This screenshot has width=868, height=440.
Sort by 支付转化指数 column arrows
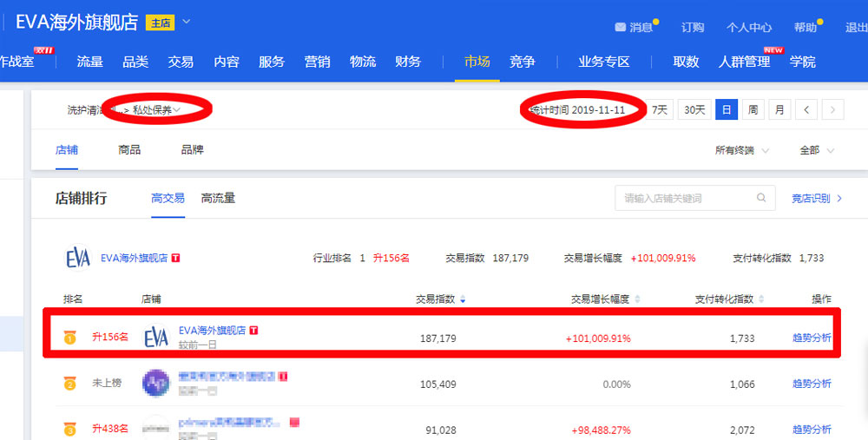(761, 299)
